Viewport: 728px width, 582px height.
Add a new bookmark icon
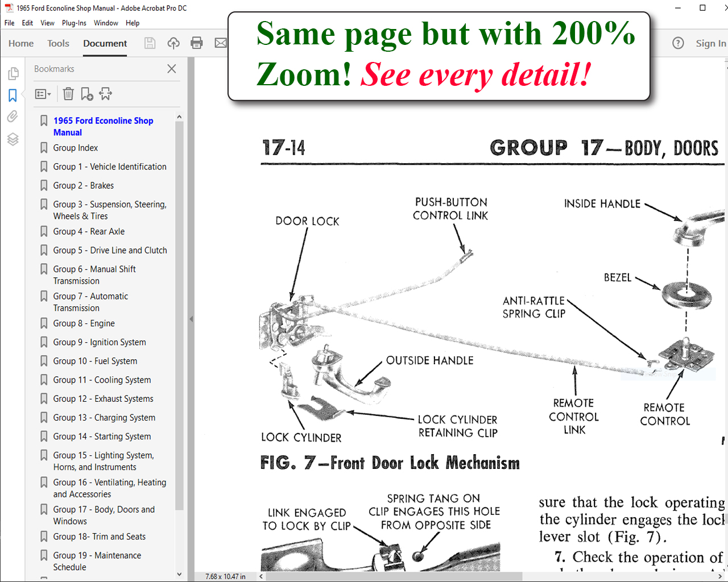point(87,94)
